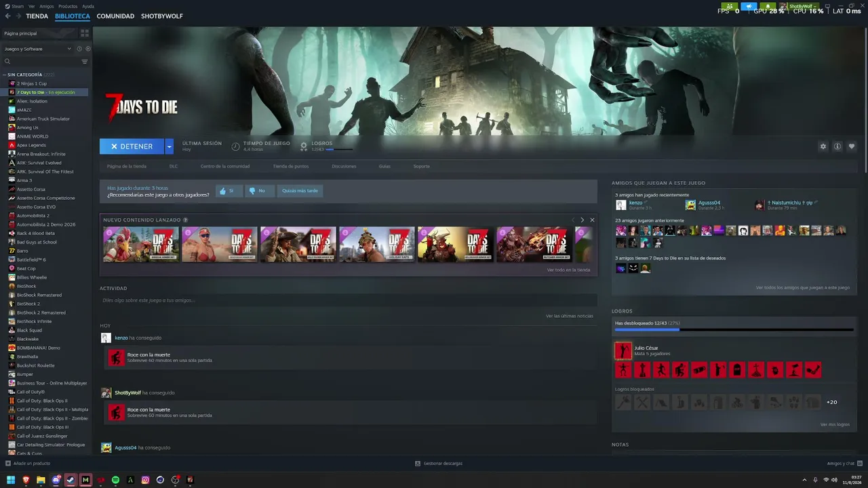The height and width of the screenshot is (488, 868).
Task: Open Ver las últimas noticias link
Action: [570, 316]
